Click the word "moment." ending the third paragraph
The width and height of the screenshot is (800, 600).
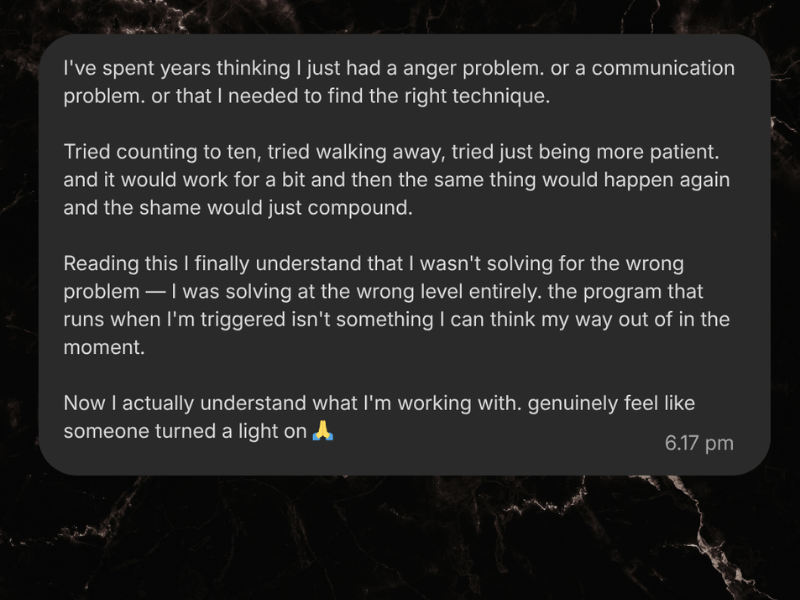(x=103, y=348)
